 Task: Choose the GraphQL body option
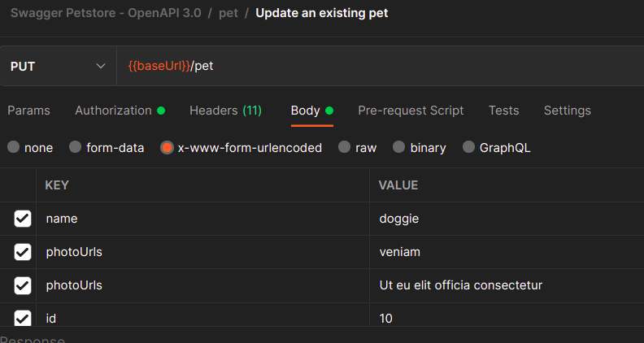(468, 148)
